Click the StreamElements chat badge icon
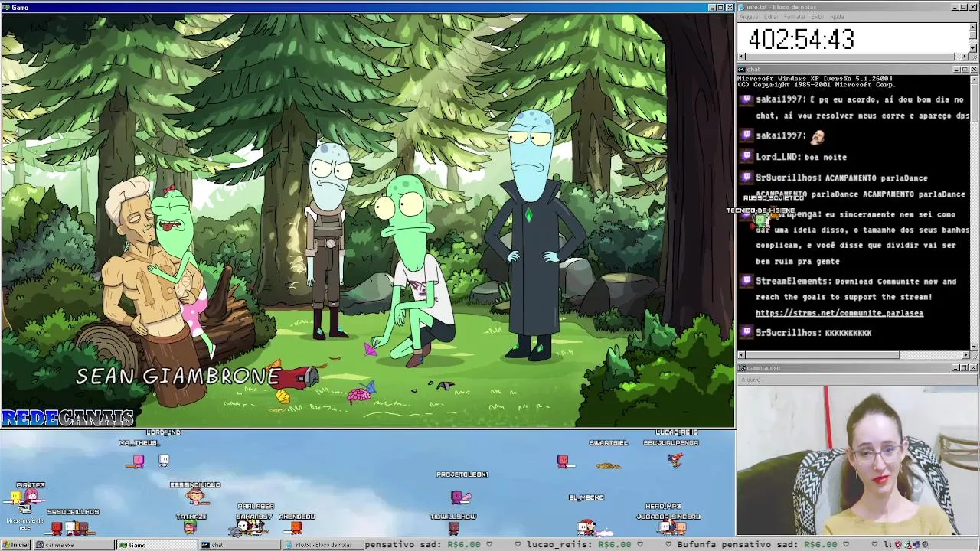 click(746, 281)
